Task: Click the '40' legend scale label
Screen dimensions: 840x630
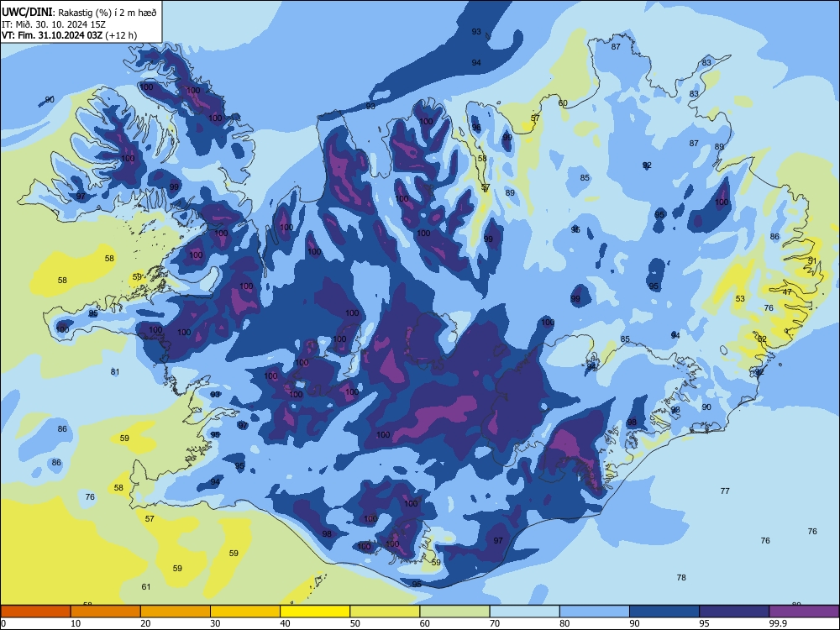Action: pyautogui.click(x=286, y=623)
